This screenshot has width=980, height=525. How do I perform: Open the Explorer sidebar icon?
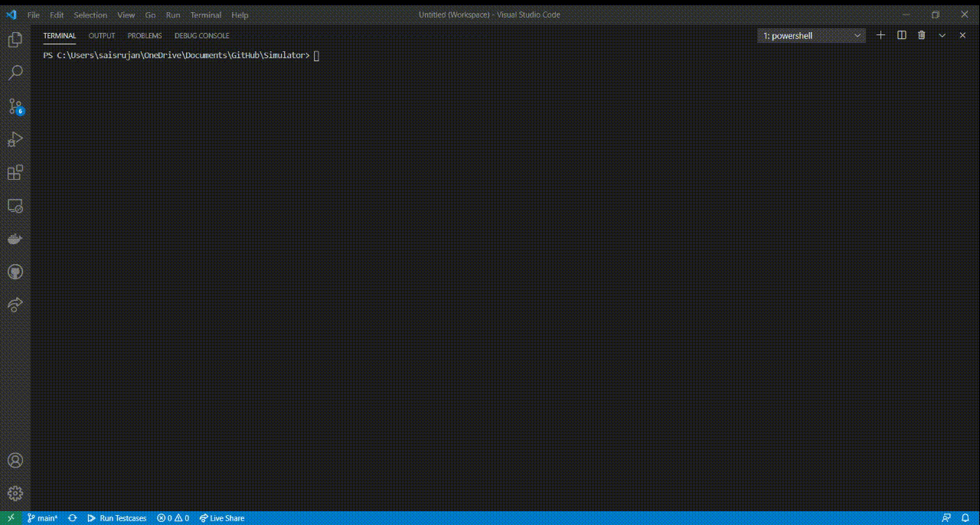click(15, 40)
